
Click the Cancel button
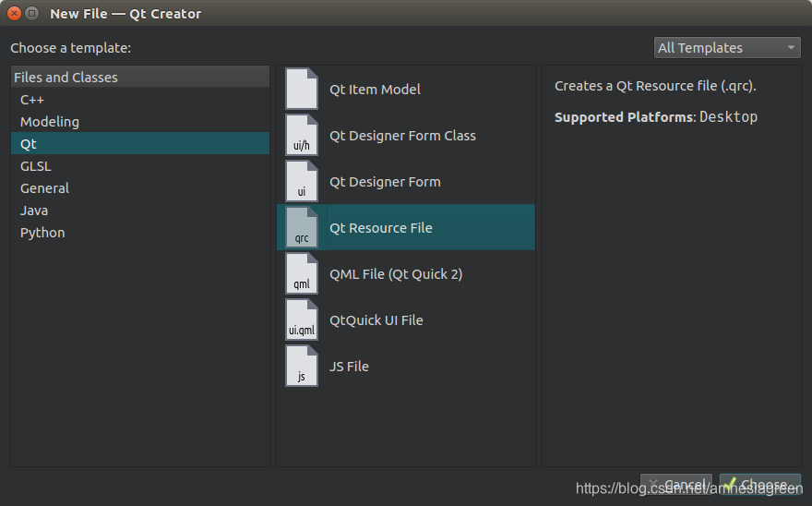tap(675, 484)
